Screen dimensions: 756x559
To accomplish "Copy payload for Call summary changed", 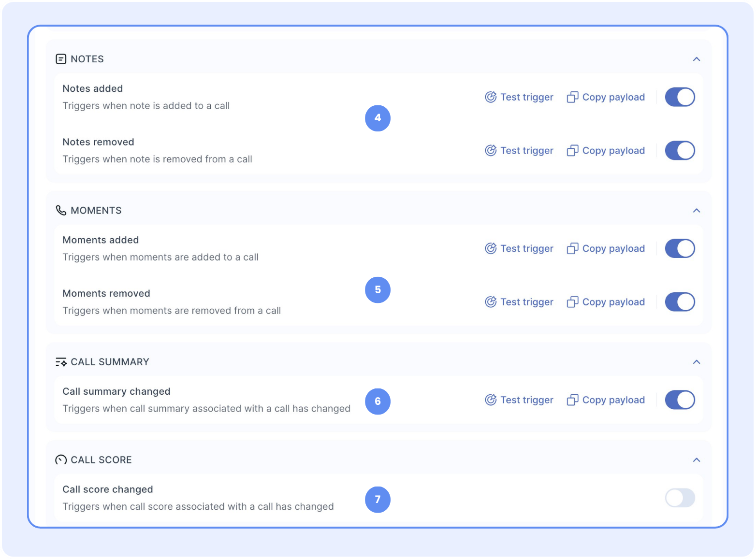I will coord(606,400).
